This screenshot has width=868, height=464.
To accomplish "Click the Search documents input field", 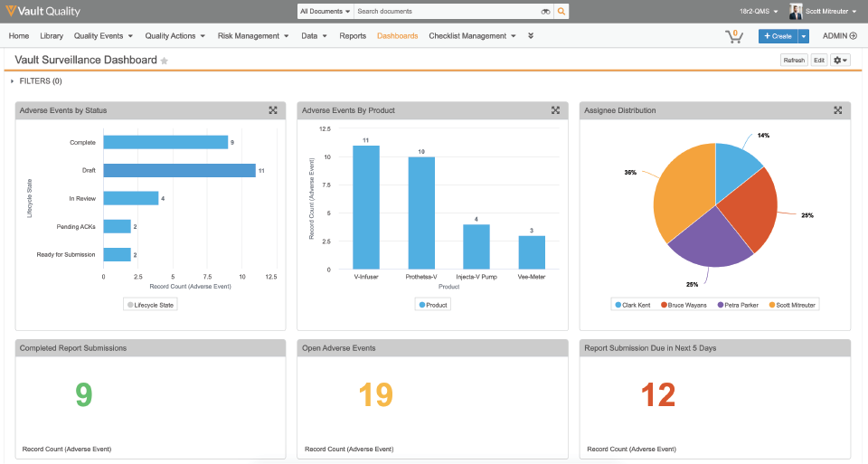I will point(446,12).
